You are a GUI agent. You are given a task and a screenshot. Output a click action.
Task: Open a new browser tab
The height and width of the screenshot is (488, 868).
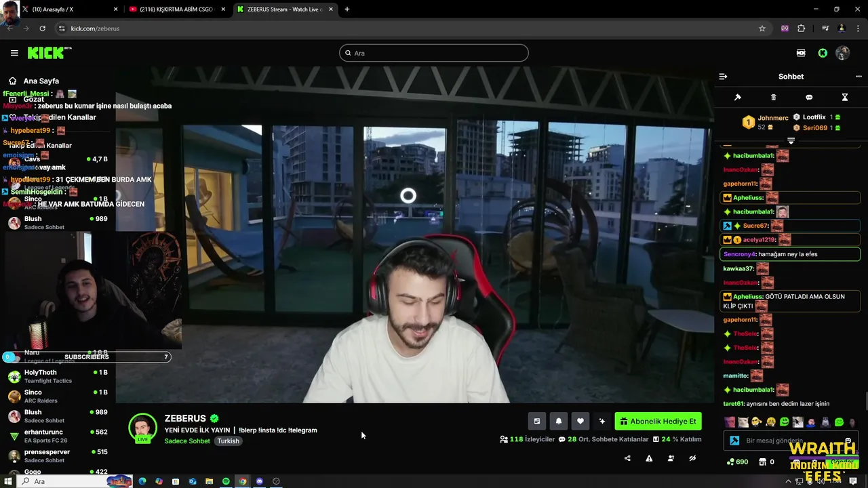tap(347, 9)
